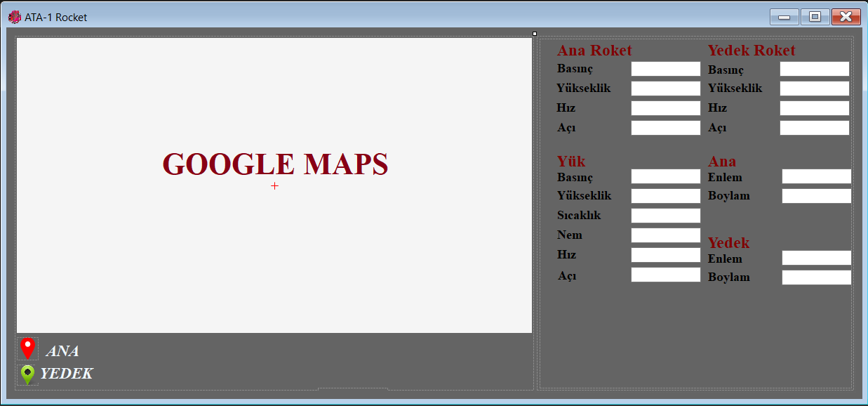The image size is (868, 406).
Task: Click the Yedek Roket section heading
Action: point(752,51)
